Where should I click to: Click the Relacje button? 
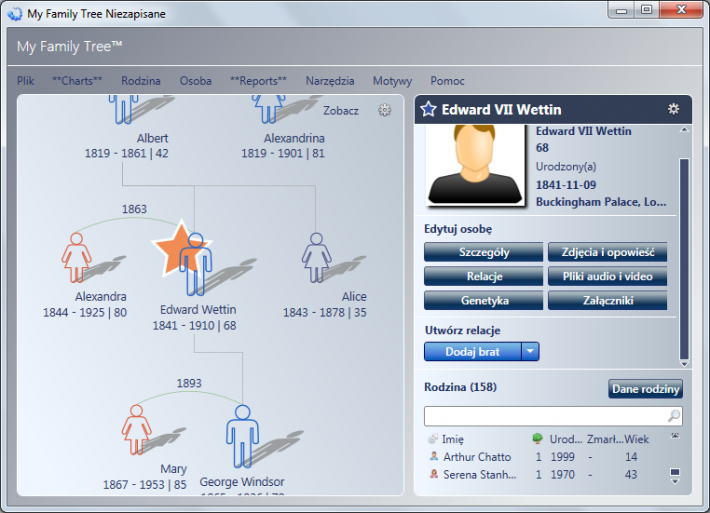click(484, 276)
